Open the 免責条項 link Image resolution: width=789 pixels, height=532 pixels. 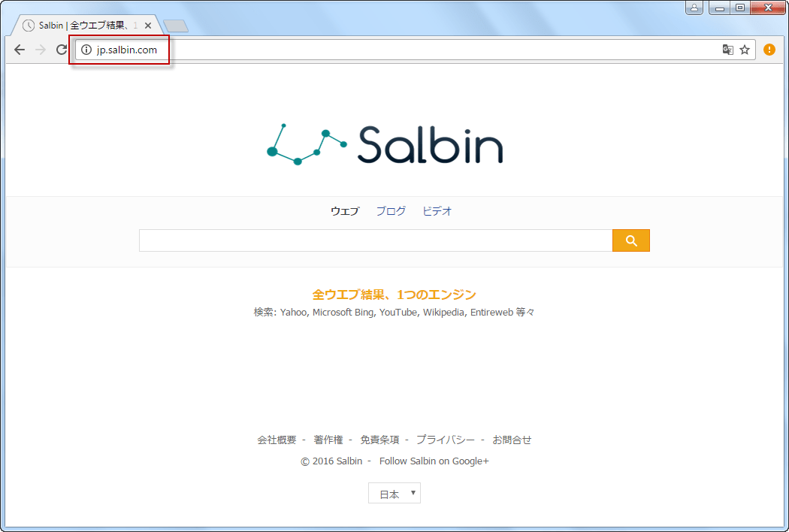(380, 440)
